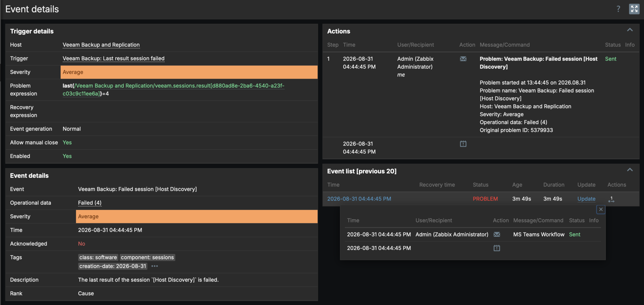Click the 'Status' header in the Event list
644x305 pixels.
[x=481, y=185]
